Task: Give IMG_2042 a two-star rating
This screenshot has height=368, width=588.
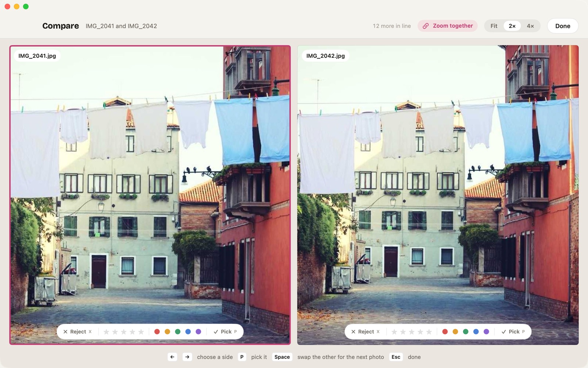Action: 403,332
